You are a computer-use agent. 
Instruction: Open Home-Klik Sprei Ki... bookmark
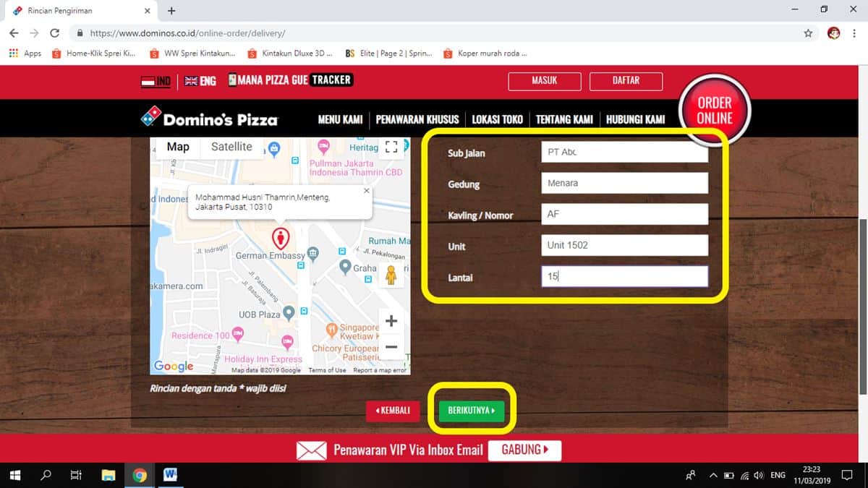point(94,53)
